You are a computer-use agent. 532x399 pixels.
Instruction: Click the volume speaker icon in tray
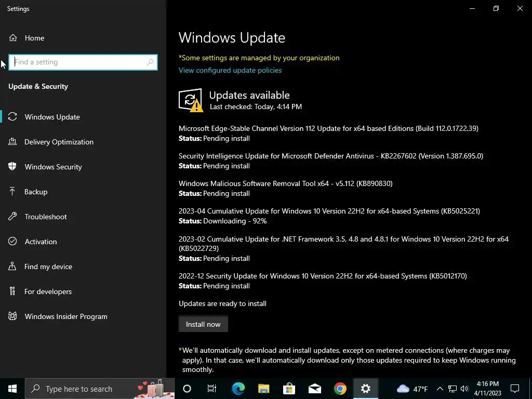click(x=464, y=389)
